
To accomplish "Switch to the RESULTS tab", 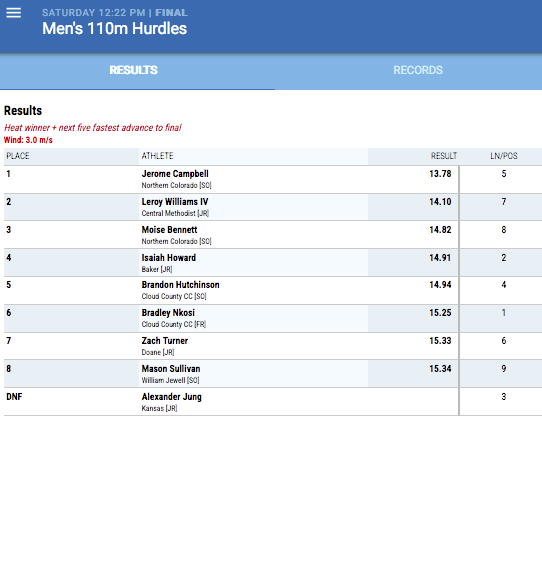I will 133,70.
